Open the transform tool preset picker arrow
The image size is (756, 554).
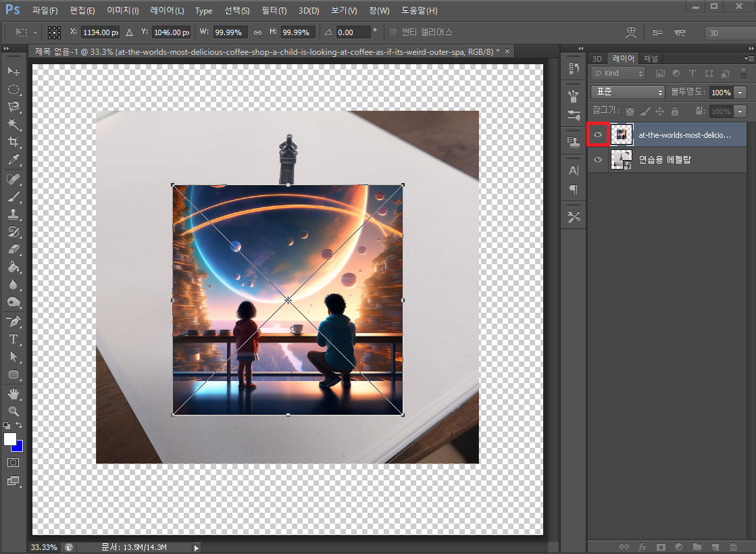point(35,32)
